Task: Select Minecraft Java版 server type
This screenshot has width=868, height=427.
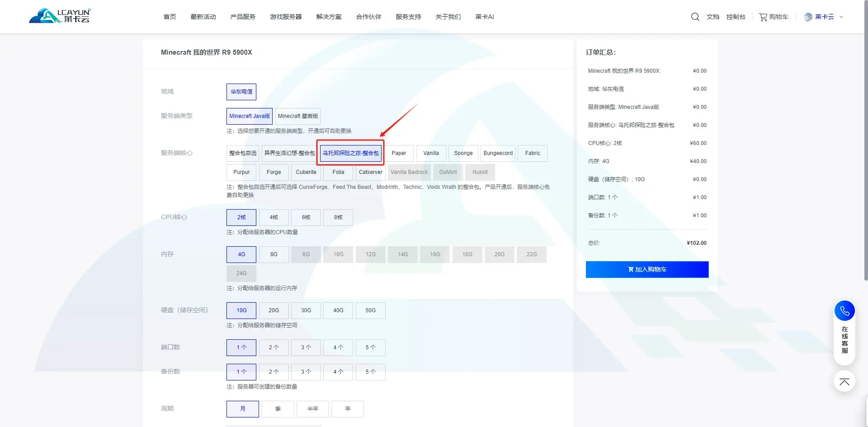Action: point(250,116)
